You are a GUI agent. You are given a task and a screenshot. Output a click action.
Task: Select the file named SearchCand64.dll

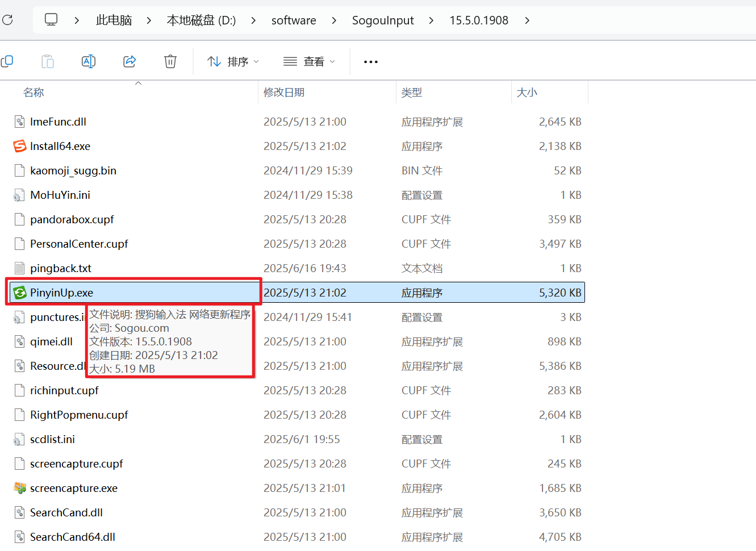pos(73,537)
